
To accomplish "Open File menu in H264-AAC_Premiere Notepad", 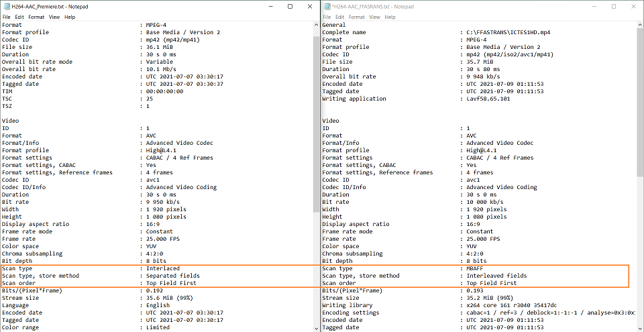I will tap(6, 17).
